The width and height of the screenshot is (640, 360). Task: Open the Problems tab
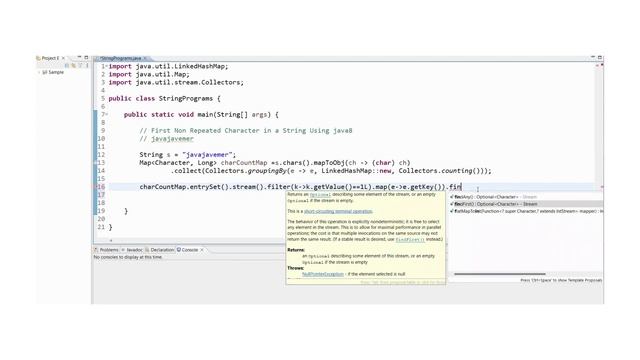coord(107,250)
